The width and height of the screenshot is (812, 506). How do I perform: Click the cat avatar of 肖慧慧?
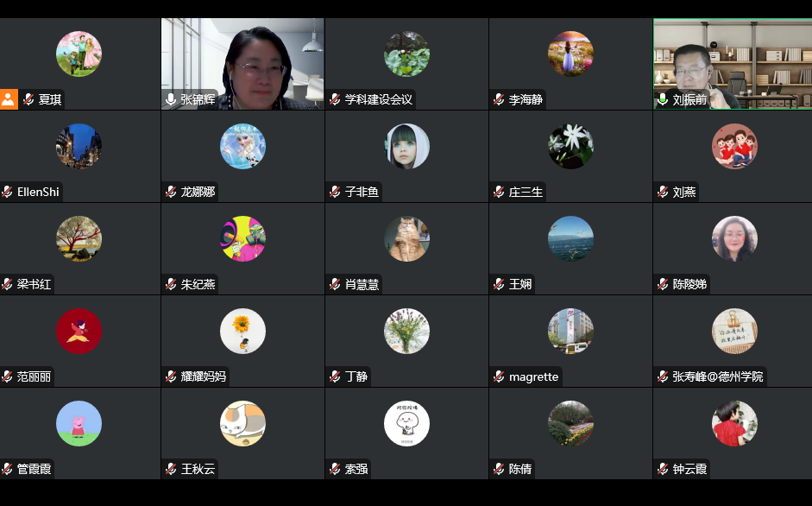(406, 238)
